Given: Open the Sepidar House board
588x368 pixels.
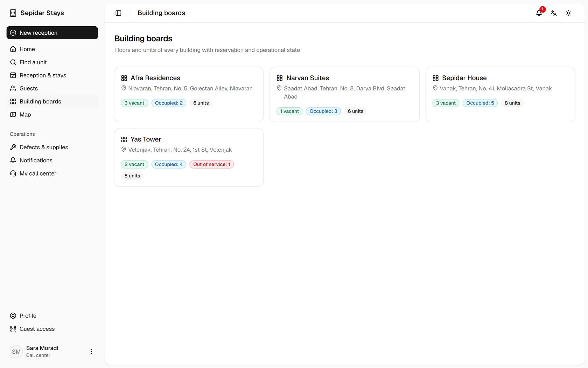Looking at the screenshot, I should coord(500,94).
